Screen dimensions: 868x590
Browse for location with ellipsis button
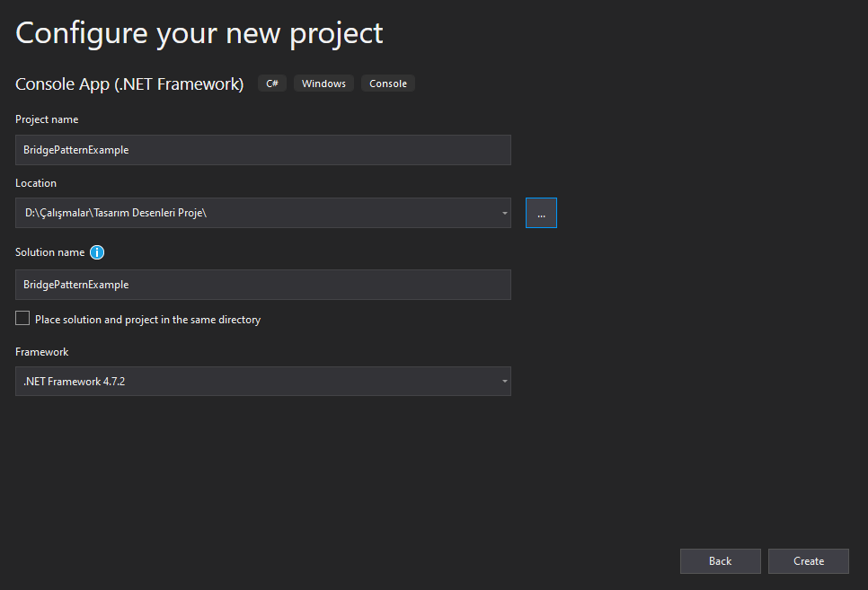pyautogui.click(x=541, y=213)
